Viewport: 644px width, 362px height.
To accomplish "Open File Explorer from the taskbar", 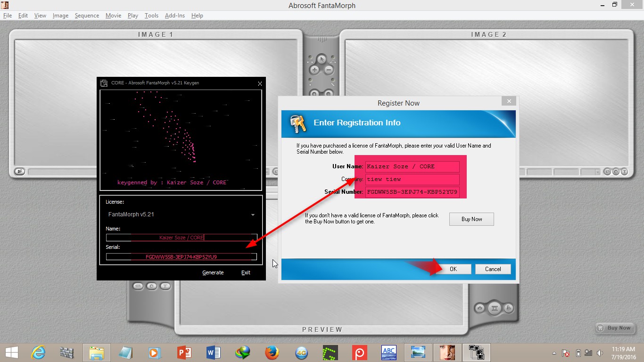I will (97, 352).
